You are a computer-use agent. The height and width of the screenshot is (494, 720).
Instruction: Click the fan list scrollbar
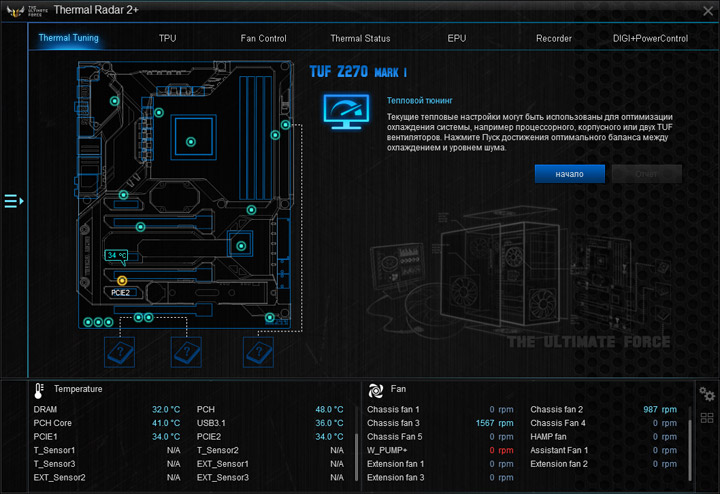(690, 449)
